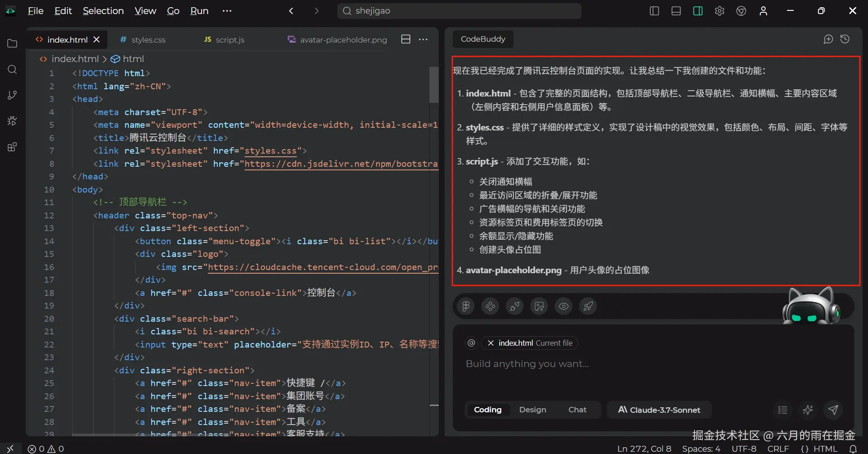
Task: Open the File menu
Action: coord(36,11)
